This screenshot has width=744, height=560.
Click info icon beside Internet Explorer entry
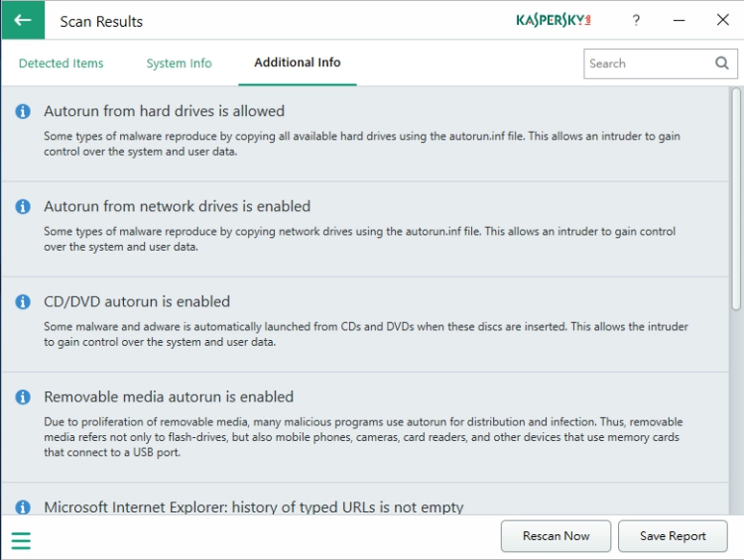(23, 508)
